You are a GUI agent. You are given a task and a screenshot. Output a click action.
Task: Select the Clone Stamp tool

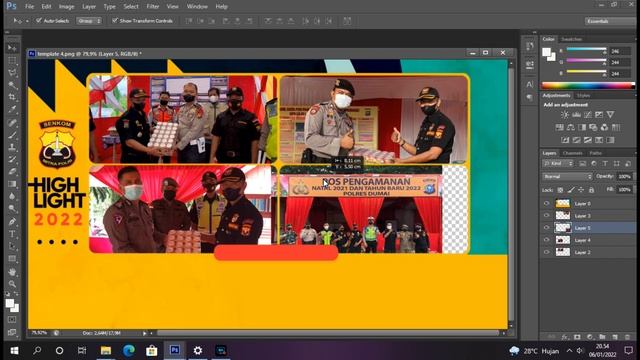point(12,147)
